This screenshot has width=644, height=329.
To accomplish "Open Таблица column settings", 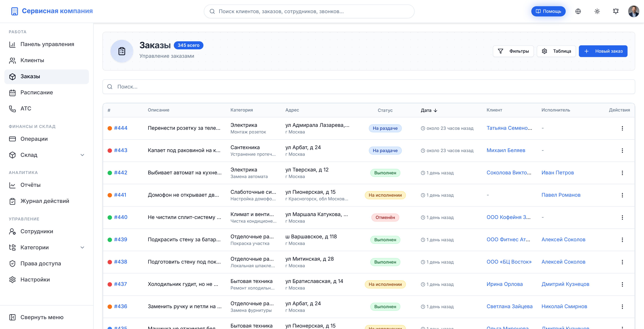I will click(x=556, y=51).
